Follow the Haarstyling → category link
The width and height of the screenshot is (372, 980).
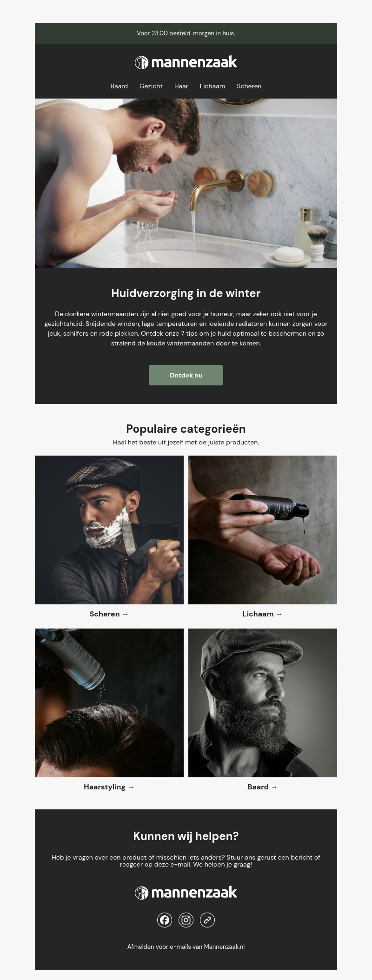109,787
